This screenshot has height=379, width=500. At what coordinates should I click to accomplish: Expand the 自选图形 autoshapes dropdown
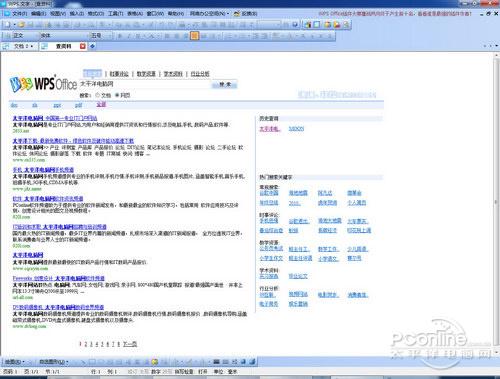click(x=53, y=362)
